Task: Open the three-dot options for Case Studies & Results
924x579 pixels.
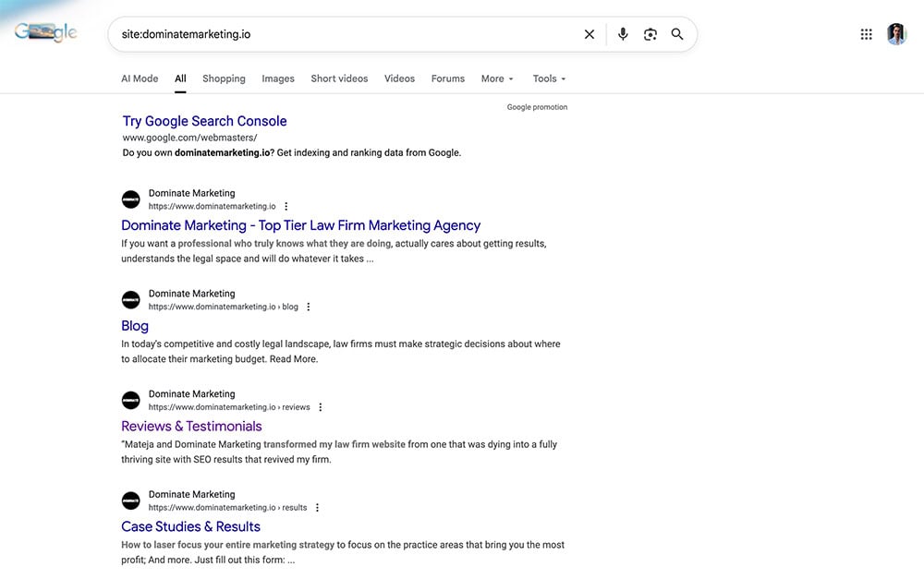Action: point(317,507)
